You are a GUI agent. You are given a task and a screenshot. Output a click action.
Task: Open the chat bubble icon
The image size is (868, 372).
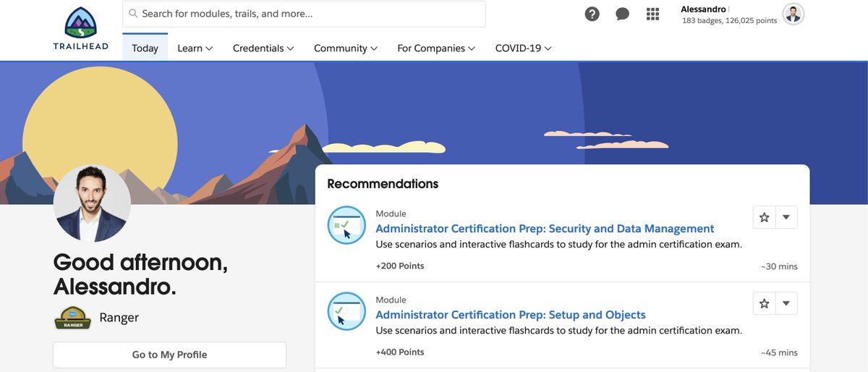[x=623, y=14]
